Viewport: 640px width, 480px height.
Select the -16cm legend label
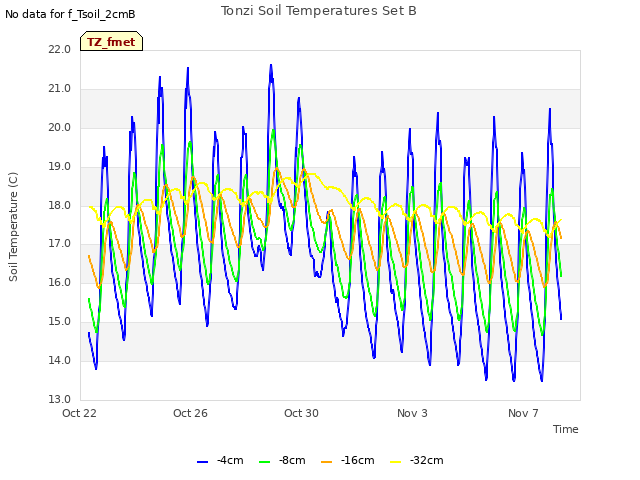tap(358, 460)
